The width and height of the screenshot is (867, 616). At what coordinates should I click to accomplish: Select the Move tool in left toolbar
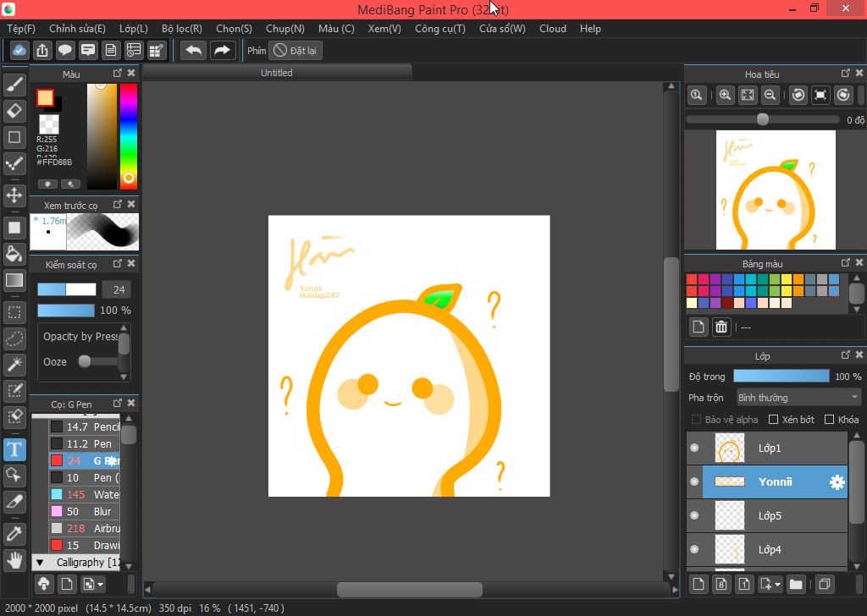coord(15,195)
